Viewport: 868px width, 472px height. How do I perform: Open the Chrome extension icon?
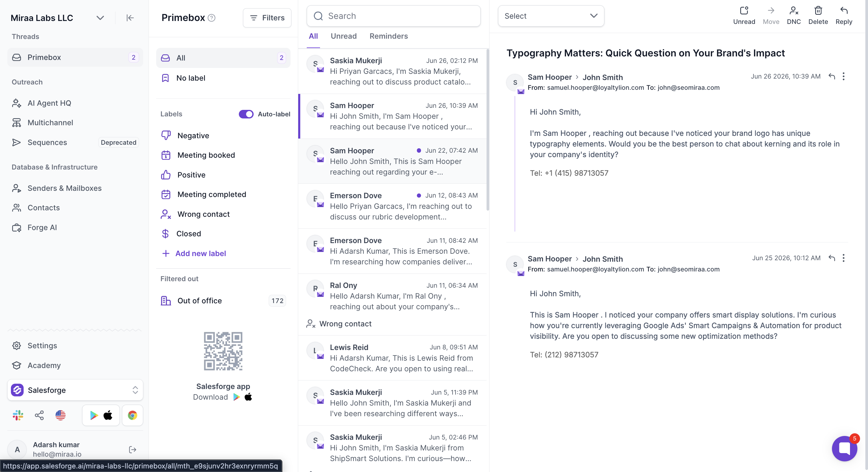pyautogui.click(x=133, y=415)
